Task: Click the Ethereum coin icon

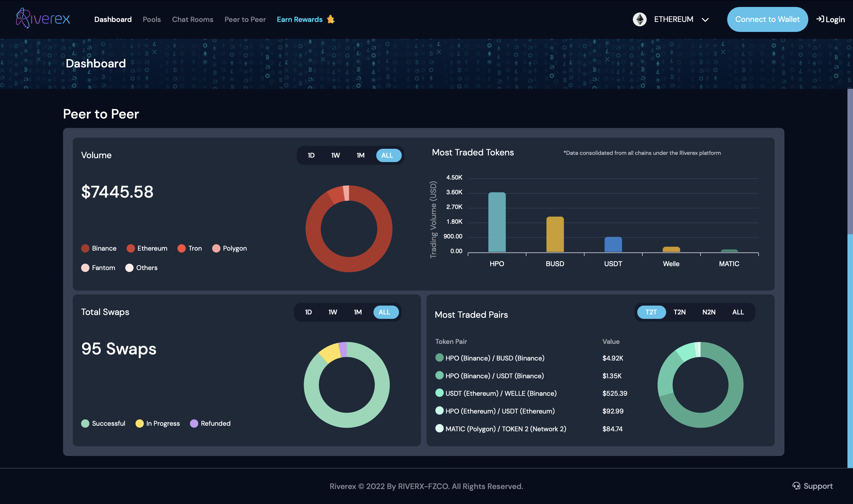Action: (640, 19)
